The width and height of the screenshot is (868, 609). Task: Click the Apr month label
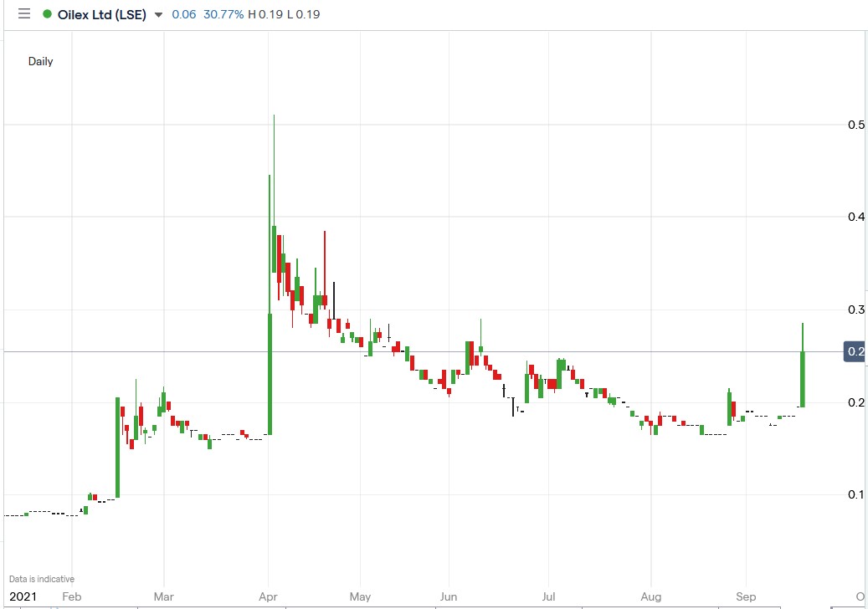click(268, 596)
